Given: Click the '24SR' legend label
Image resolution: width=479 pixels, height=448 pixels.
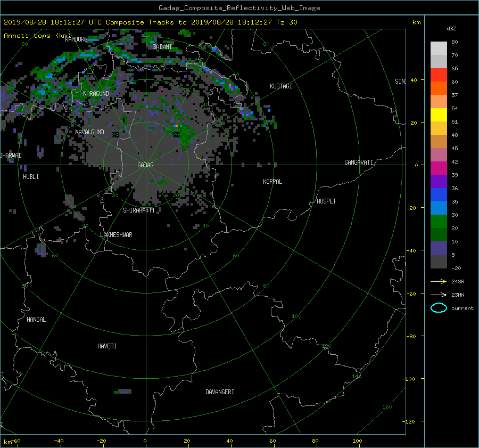Looking at the screenshot, I should (x=458, y=282).
